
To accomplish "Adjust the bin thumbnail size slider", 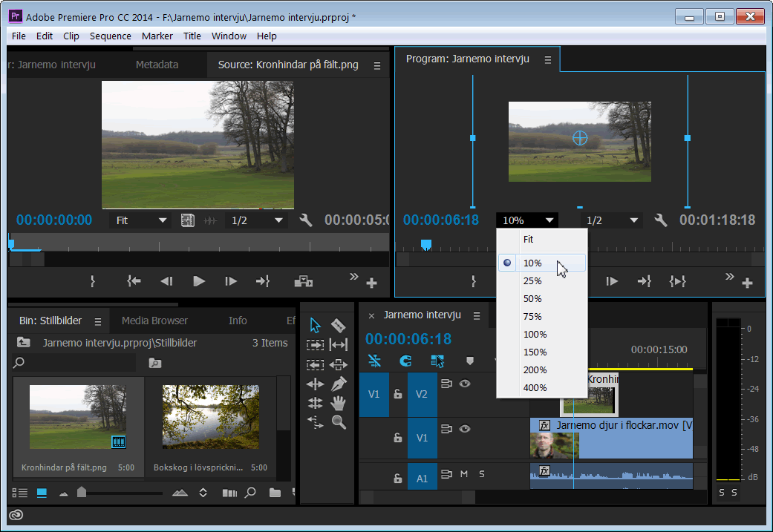I will (82, 492).
